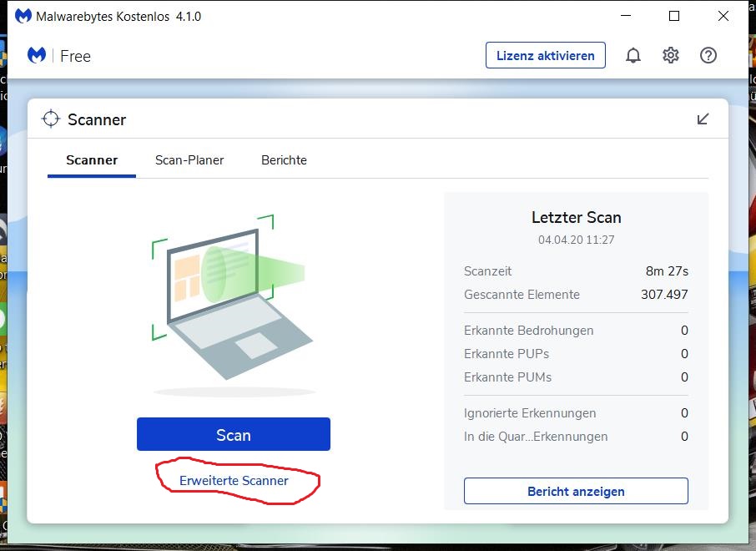Open the notifications bell icon
The width and height of the screenshot is (756, 551).
633,56
